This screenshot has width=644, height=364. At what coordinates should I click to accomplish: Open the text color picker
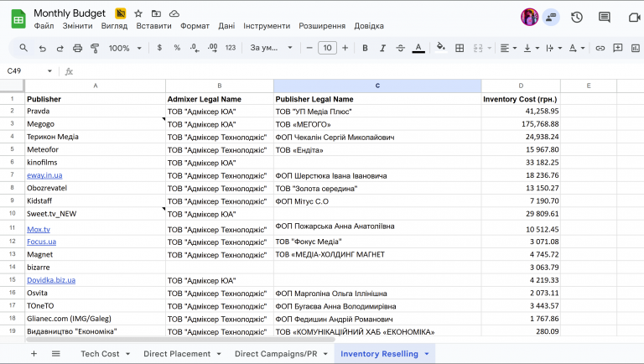click(x=418, y=48)
